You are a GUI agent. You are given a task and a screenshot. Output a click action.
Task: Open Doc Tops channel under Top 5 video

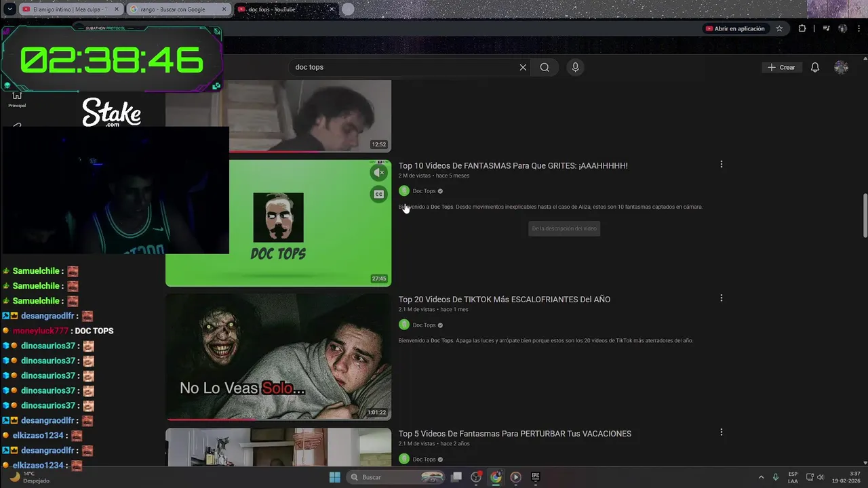pyautogui.click(x=424, y=460)
